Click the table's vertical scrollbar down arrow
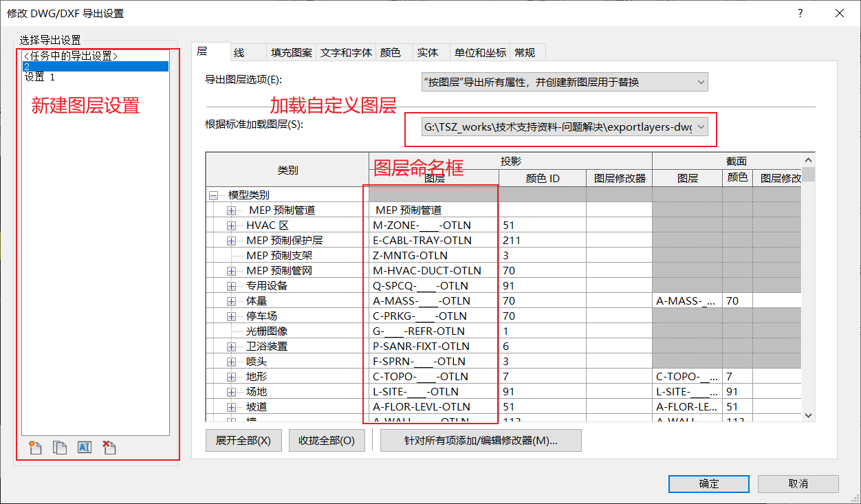Image resolution: width=861 pixels, height=504 pixels. pos(808,415)
